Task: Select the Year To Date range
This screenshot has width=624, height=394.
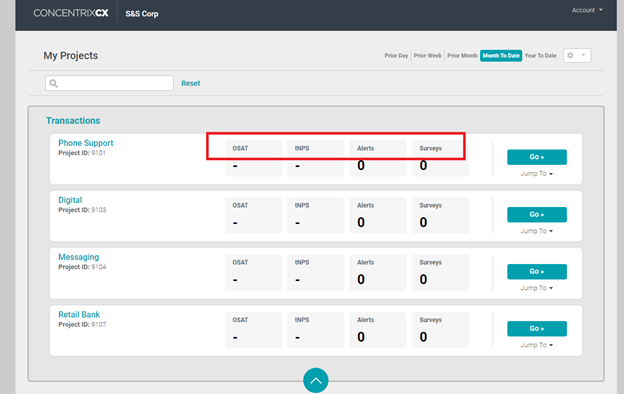Action: pyautogui.click(x=540, y=56)
